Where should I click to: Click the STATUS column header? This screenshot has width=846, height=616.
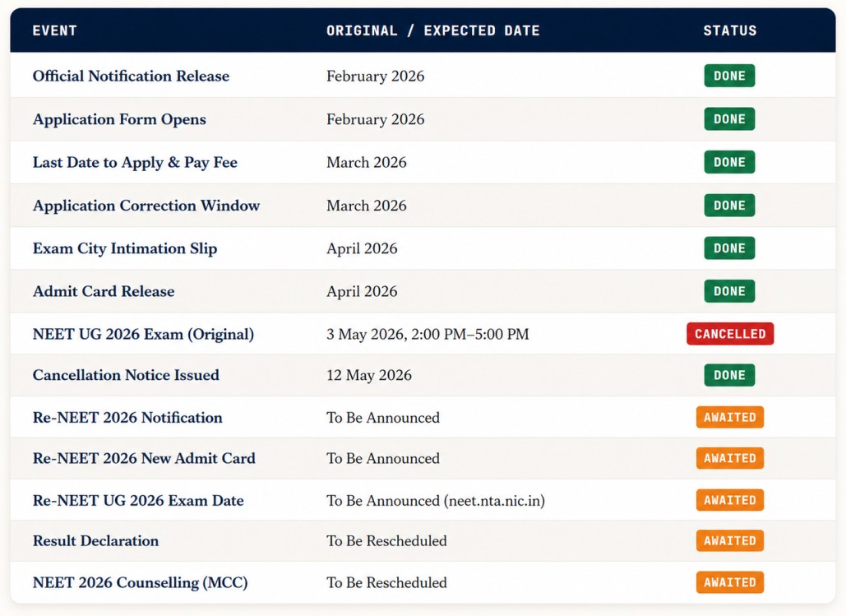(729, 30)
